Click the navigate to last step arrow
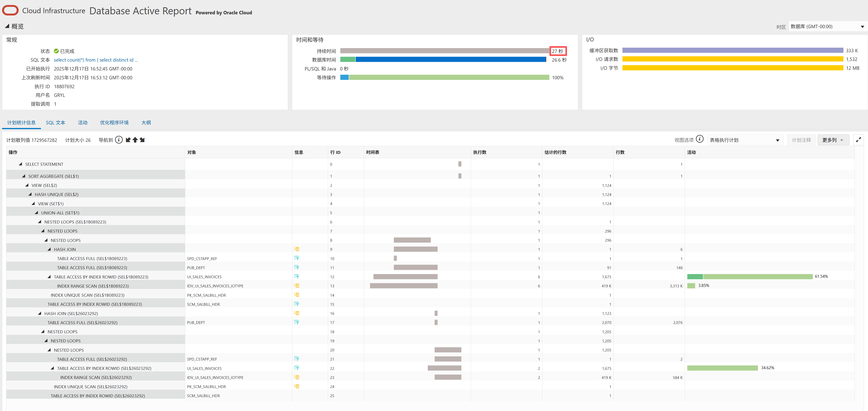The height and width of the screenshot is (411, 868). [x=142, y=140]
